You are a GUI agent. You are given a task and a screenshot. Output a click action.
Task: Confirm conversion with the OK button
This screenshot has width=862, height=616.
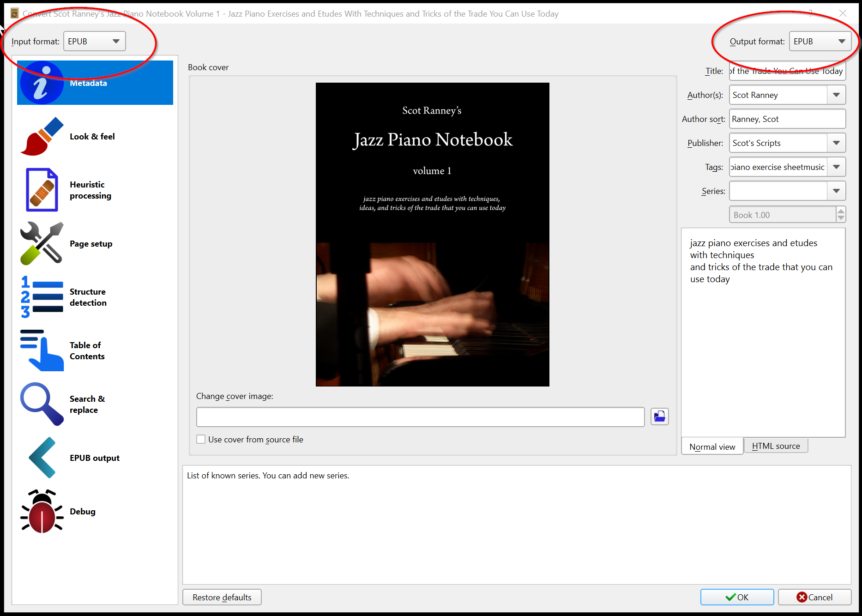(x=737, y=597)
